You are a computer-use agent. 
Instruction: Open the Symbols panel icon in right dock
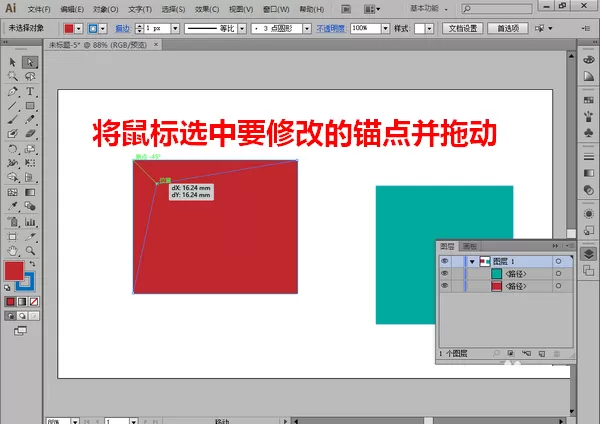click(x=589, y=132)
